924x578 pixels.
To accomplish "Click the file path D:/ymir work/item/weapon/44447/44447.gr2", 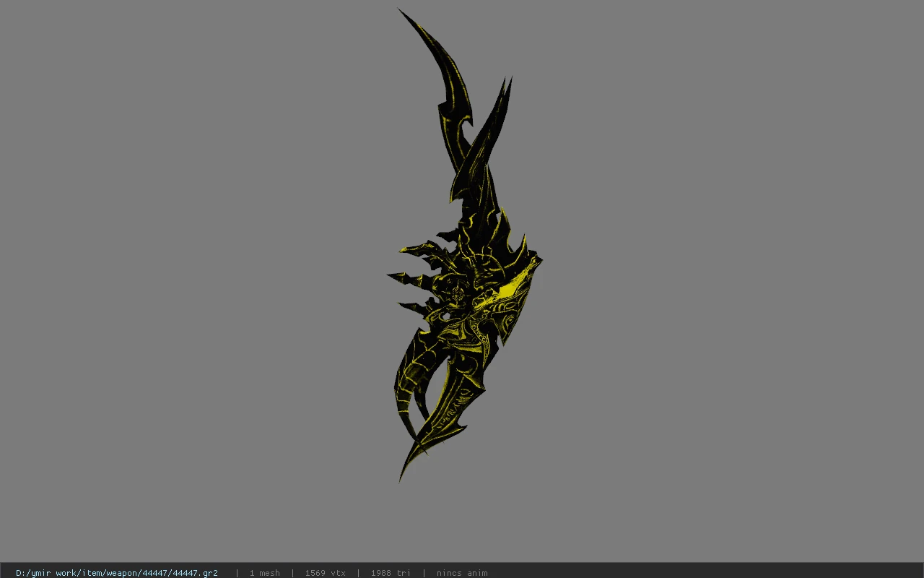I will click(x=117, y=573).
